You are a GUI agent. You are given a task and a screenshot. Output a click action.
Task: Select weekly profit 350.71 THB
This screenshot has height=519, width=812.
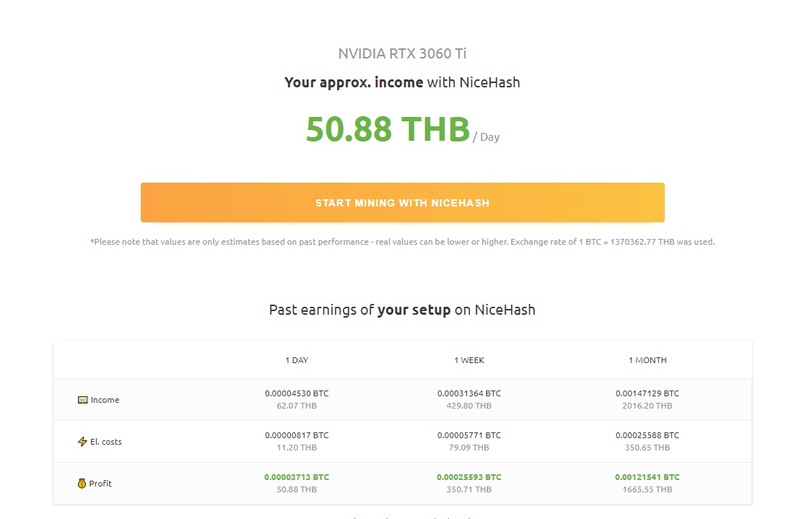[469, 489]
